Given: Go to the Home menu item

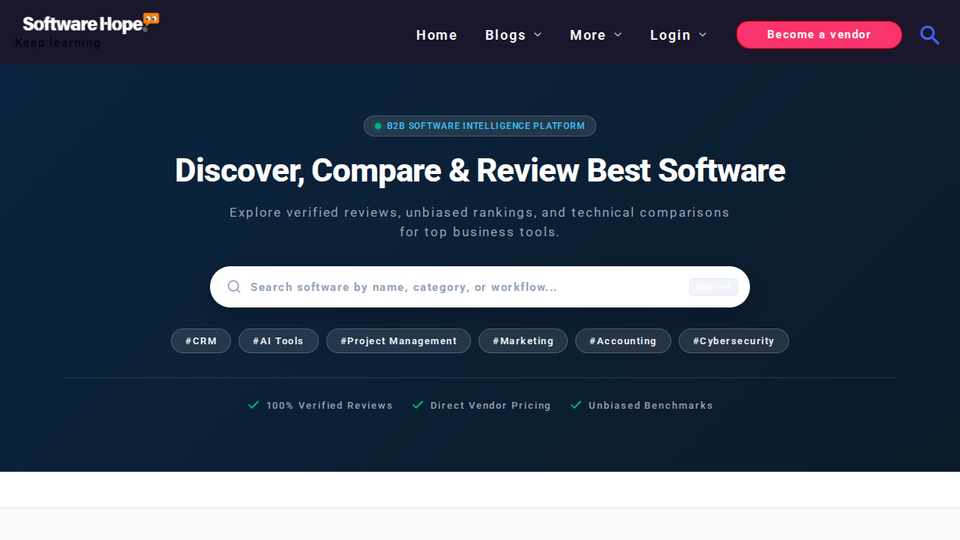Looking at the screenshot, I should click(437, 35).
